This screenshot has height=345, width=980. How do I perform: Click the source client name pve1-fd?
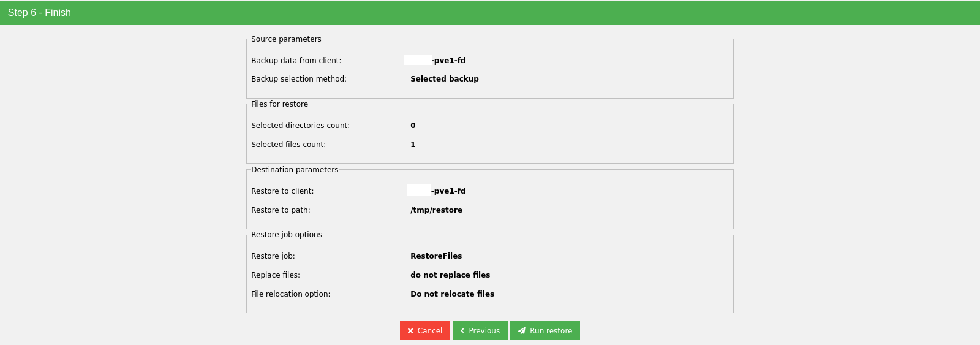(x=449, y=61)
